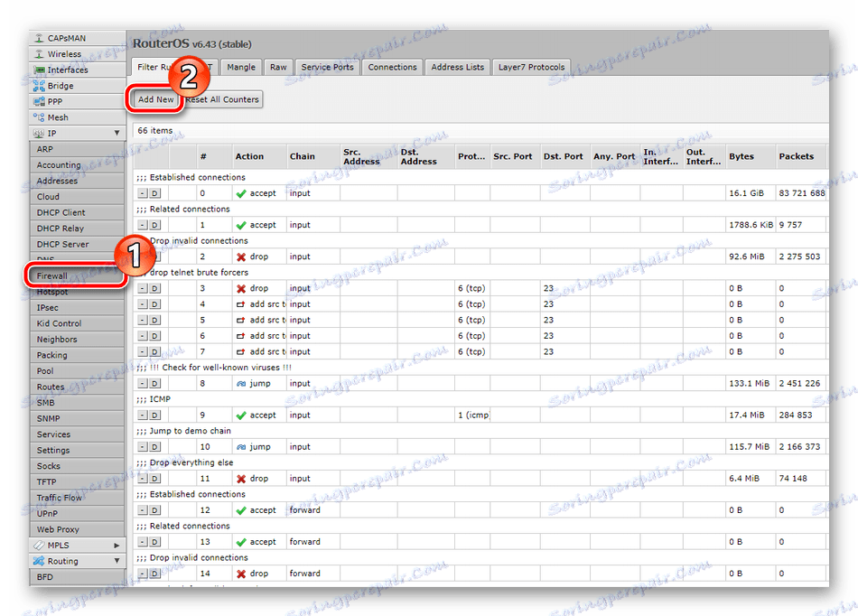Image resolution: width=858 pixels, height=616 pixels.
Task: Open Kid Control page
Action: 77,324
